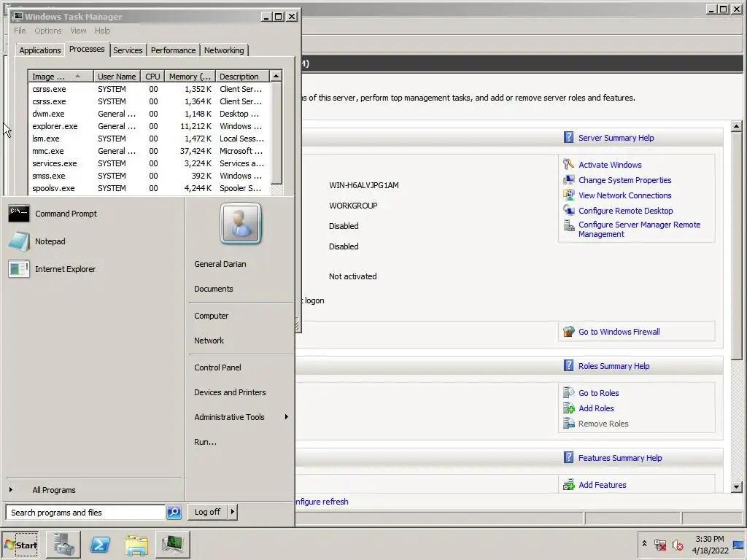Select the mmc.exe process row
Image resolution: width=747 pixels, height=560 pixels.
150,151
